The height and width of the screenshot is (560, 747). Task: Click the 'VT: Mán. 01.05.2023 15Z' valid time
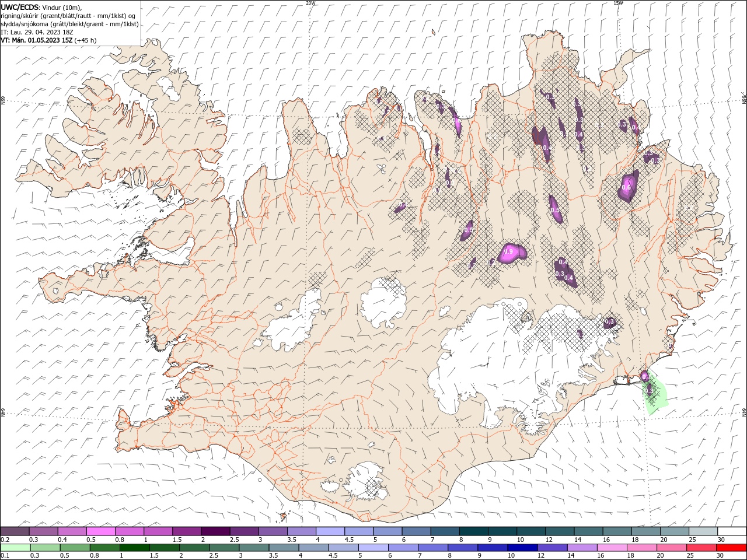click(37, 40)
